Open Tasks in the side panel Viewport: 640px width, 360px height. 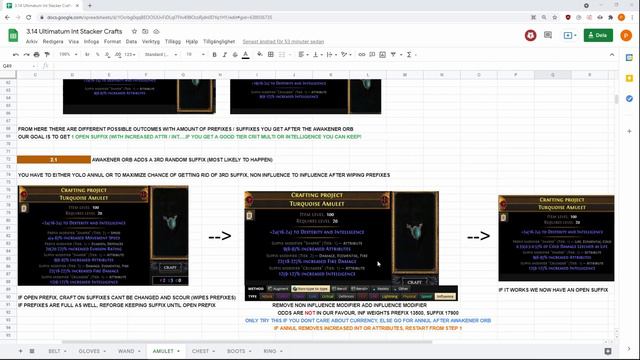tap(629, 98)
